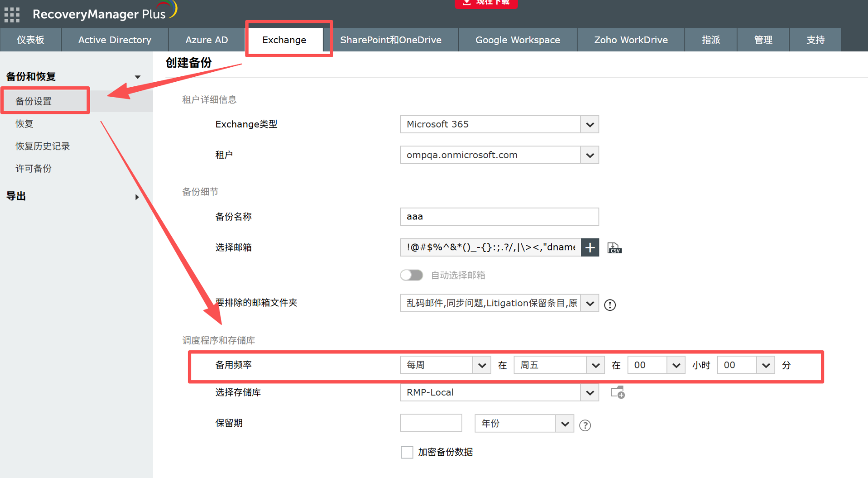Click the CSV import icon
The image size is (868, 478).
(614, 248)
